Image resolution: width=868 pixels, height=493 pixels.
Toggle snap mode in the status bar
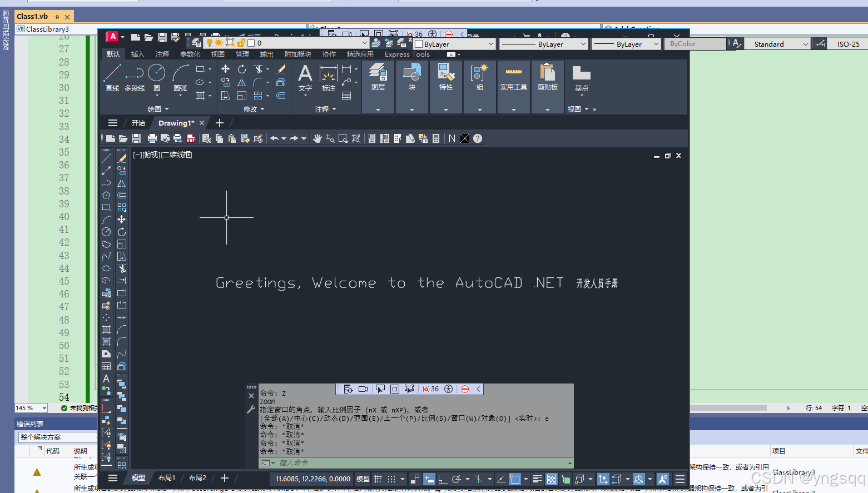click(391, 479)
